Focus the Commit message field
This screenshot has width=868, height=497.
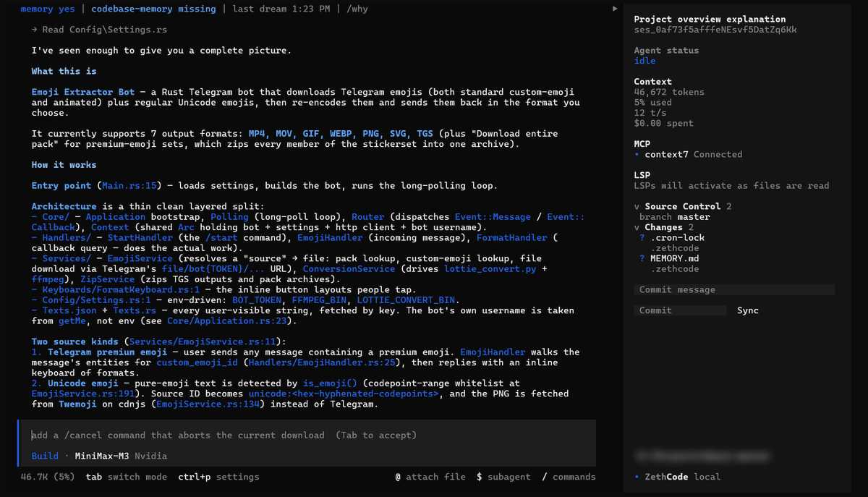pyautogui.click(x=734, y=290)
